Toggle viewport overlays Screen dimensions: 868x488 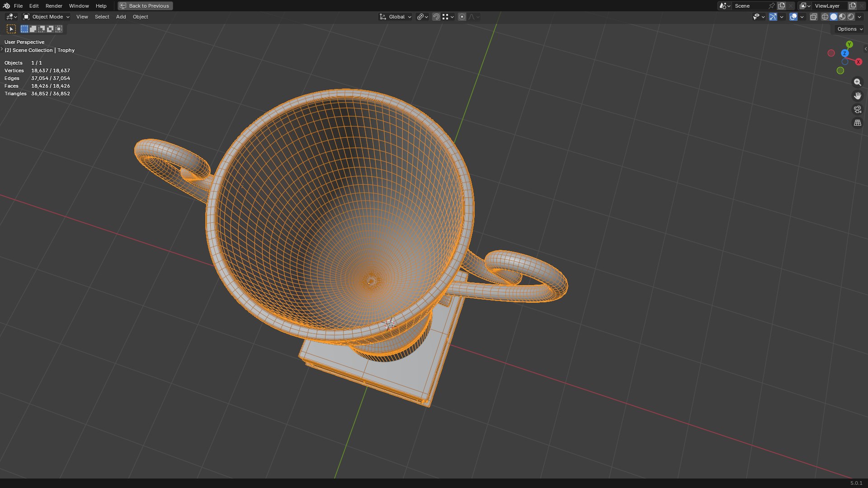point(793,17)
